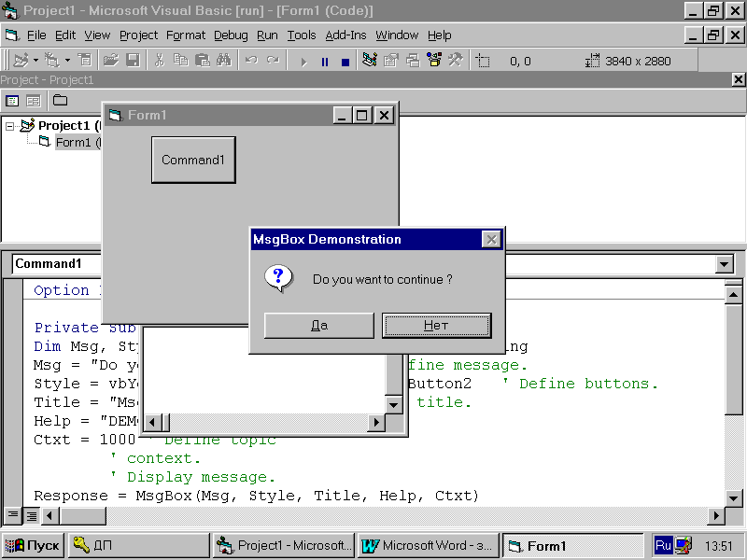
Task: Click the Add Standard EXE Project toolbar icon
Action: coord(20,61)
